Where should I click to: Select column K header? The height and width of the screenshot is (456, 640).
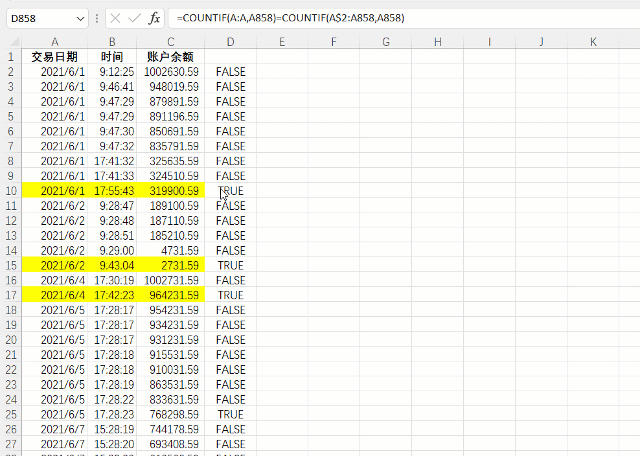click(x=593, y=42)
